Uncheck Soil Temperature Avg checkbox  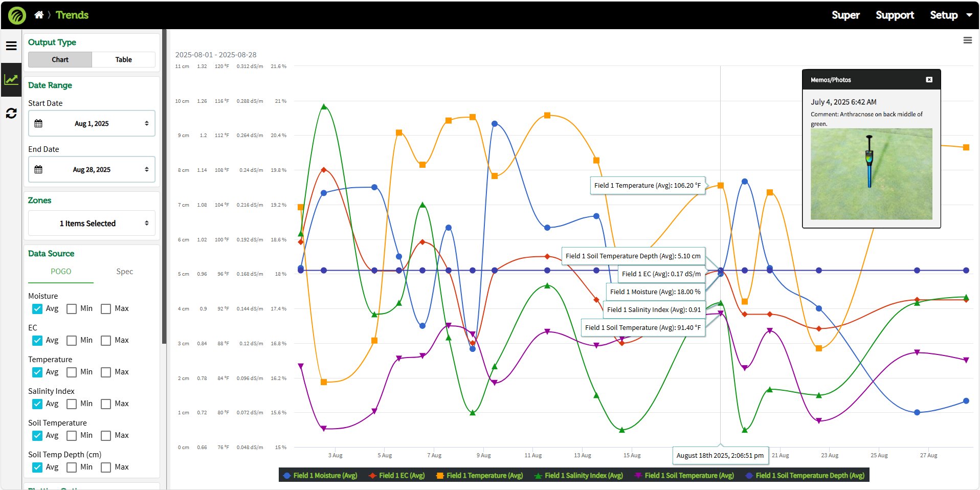click(37, 436)
